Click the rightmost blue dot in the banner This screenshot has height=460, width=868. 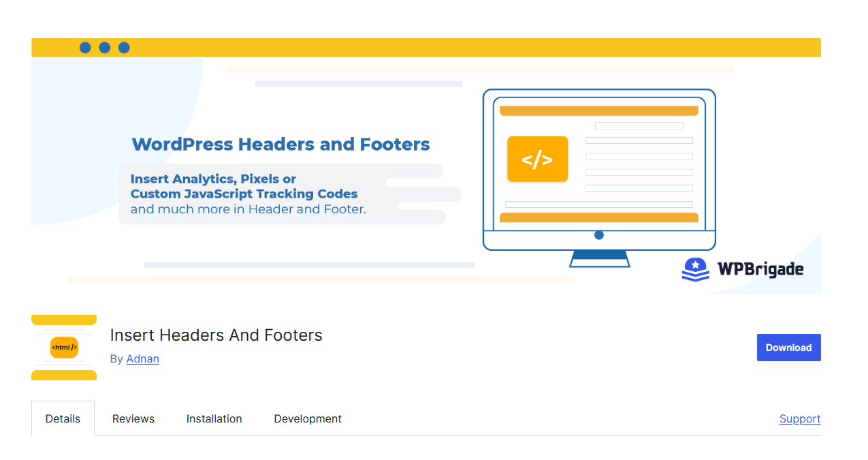123,48
